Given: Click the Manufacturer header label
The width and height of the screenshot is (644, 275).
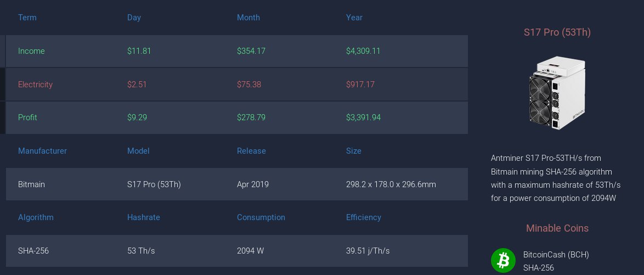Looking at the screenshot, I should tap(42, 151).
